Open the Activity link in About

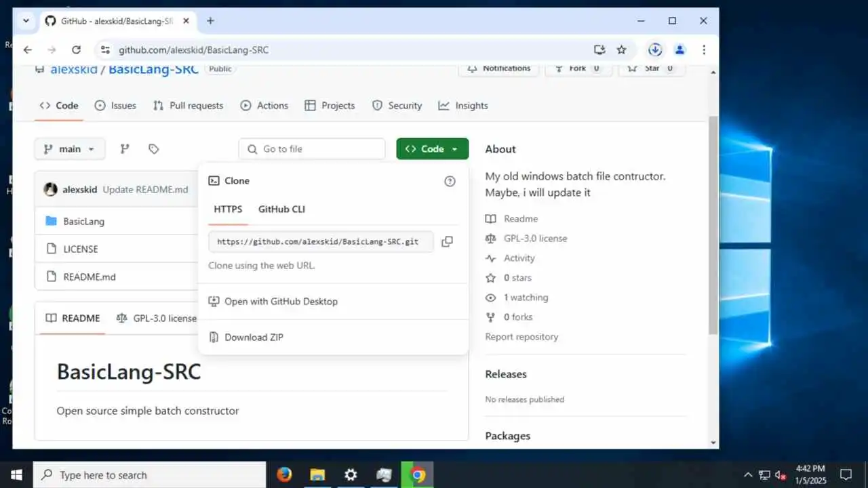[x=519, y=258]
